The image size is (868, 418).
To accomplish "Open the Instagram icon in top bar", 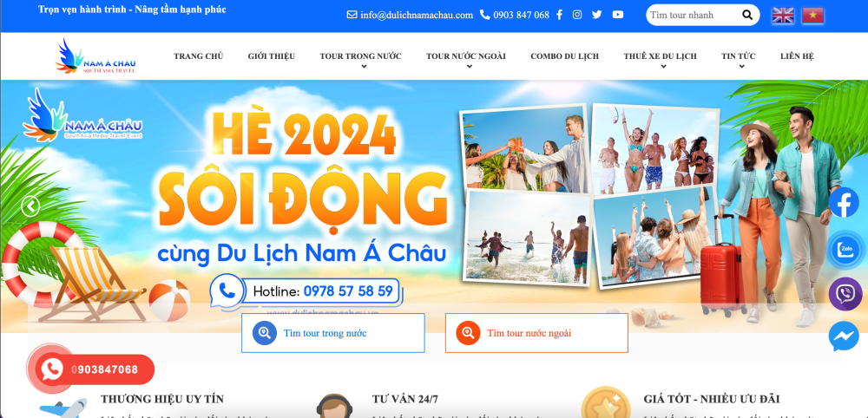I will pos(577,15).
